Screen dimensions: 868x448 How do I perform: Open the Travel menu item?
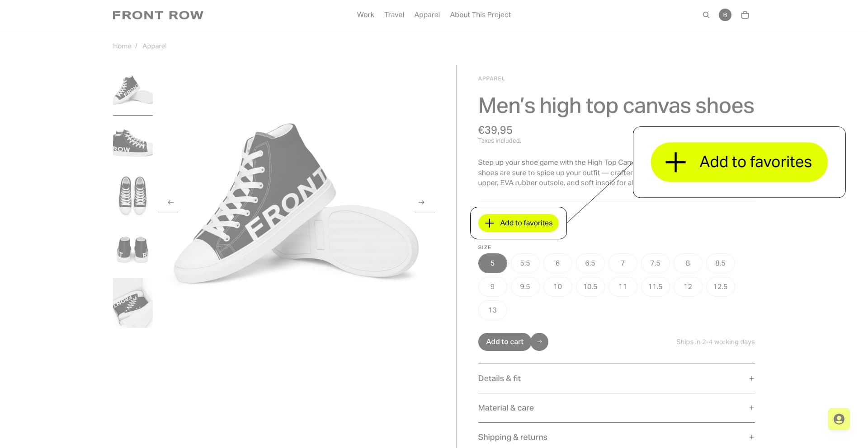click(x=394, y=15)
